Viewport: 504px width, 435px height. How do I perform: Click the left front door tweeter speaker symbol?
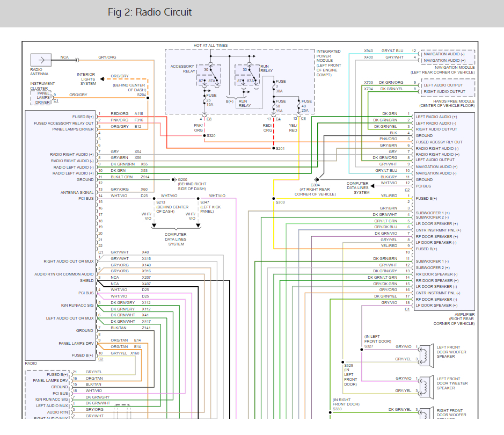(426, 385)
